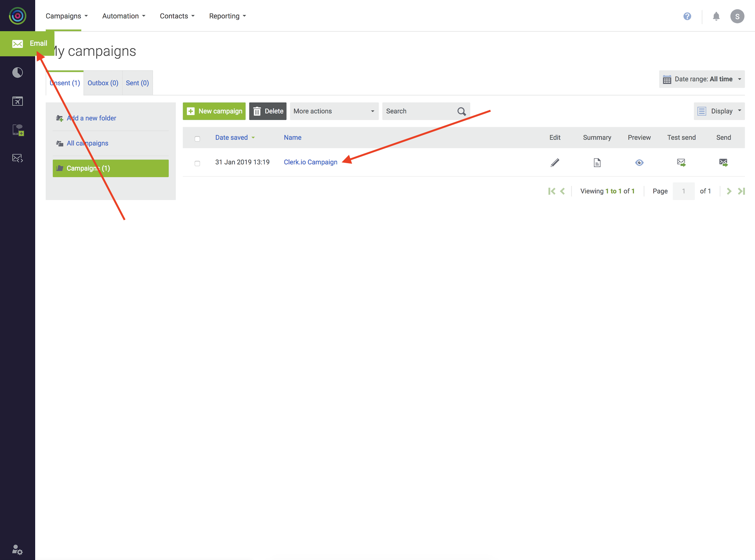Expand the Date range All time dropdown
The height and width of the screenshot is (560, 755).
(x=702, y=79)
